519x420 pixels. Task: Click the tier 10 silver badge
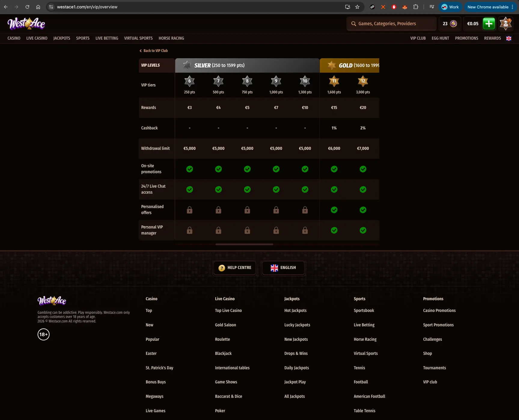click(305, 81)
